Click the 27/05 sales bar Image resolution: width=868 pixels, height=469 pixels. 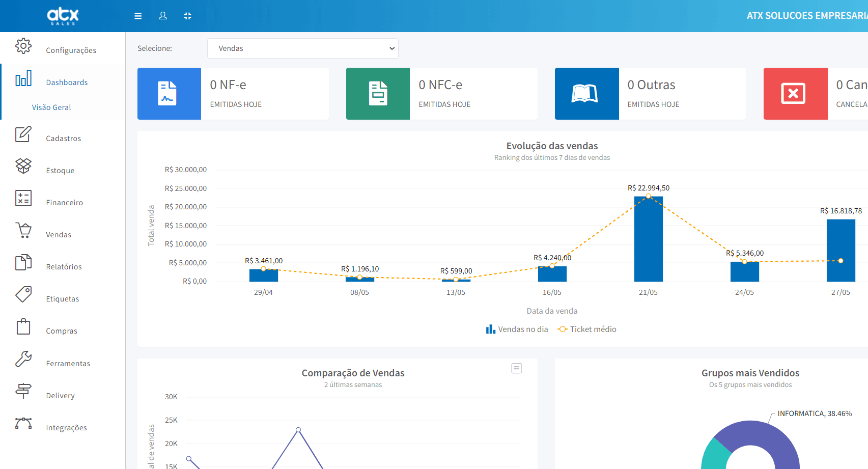point(841,251)
